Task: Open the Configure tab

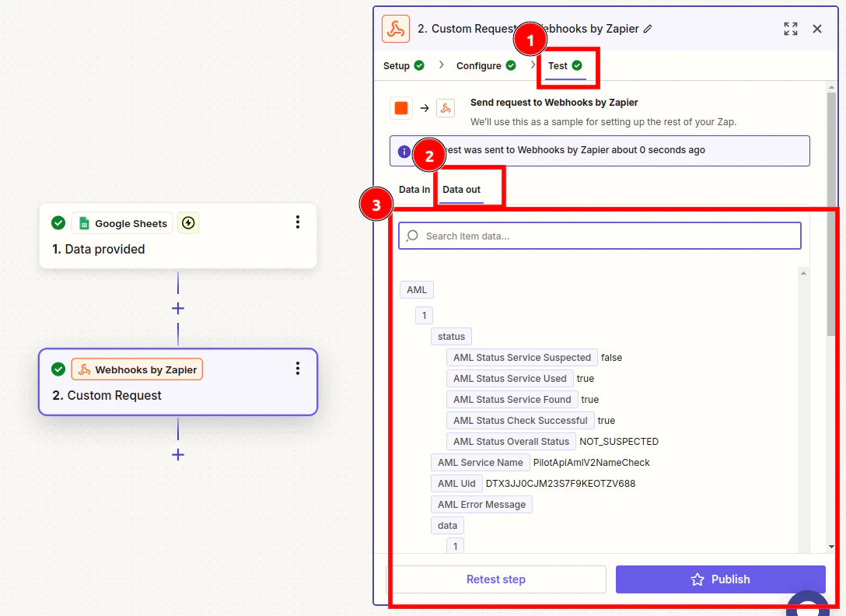Action: pos(480,65)
